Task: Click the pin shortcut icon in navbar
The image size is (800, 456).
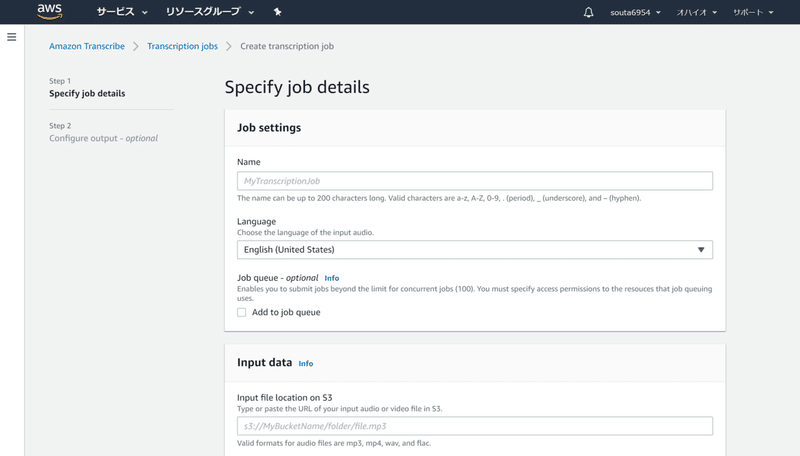Action: (x=277, y=13)
